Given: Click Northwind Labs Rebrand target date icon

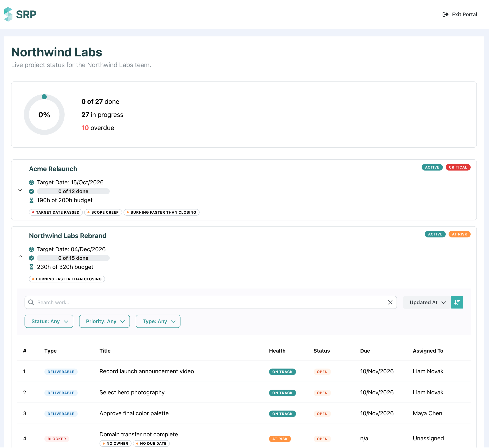Looking at the screenshot, I should pyautogui.click(x=32, y=249).
